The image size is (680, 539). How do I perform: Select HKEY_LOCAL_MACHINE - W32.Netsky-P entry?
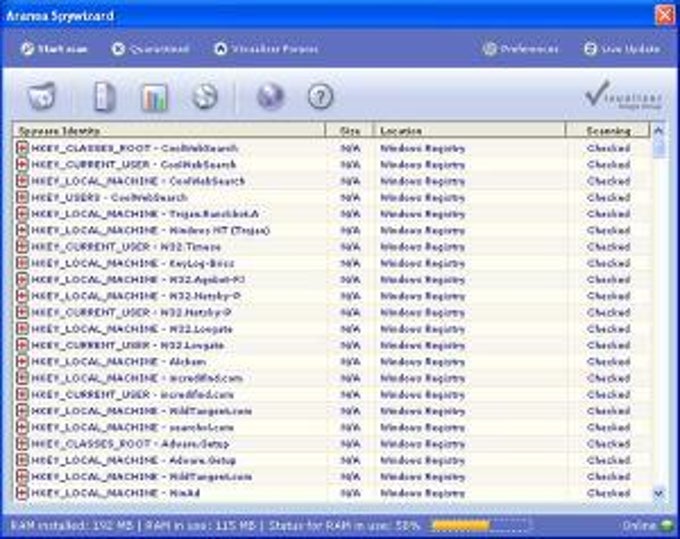[x=333, y=296]
